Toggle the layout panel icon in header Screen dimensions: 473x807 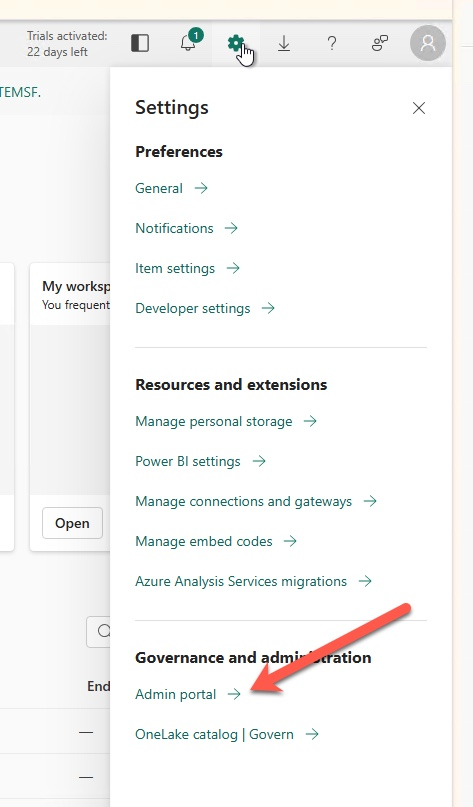coord(140,44)
